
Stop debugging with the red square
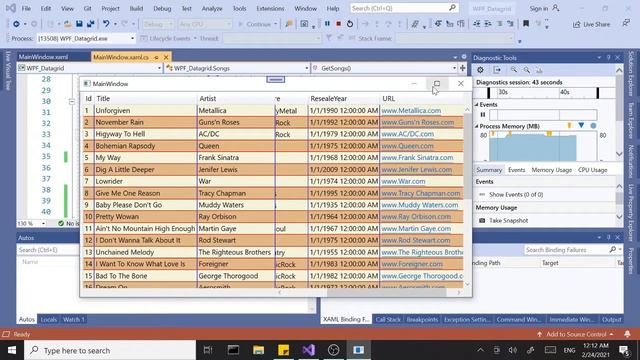click(338, 24)
